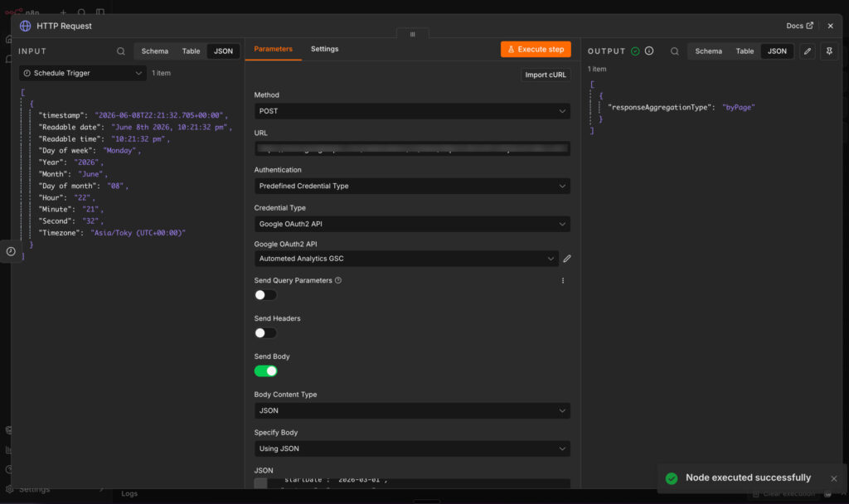Click the "Timezone" value in input

(138, 233)
